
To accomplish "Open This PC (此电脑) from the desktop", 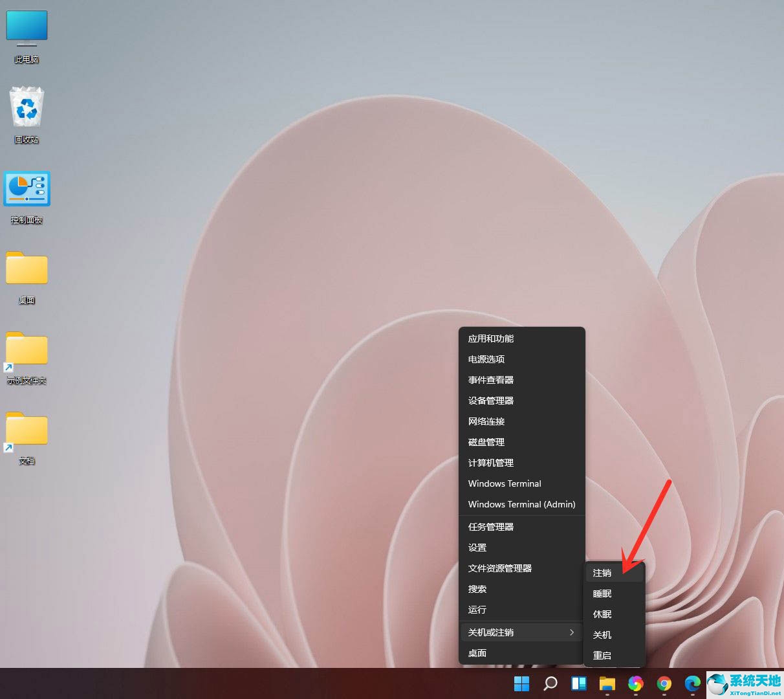I will coord(27,27).
